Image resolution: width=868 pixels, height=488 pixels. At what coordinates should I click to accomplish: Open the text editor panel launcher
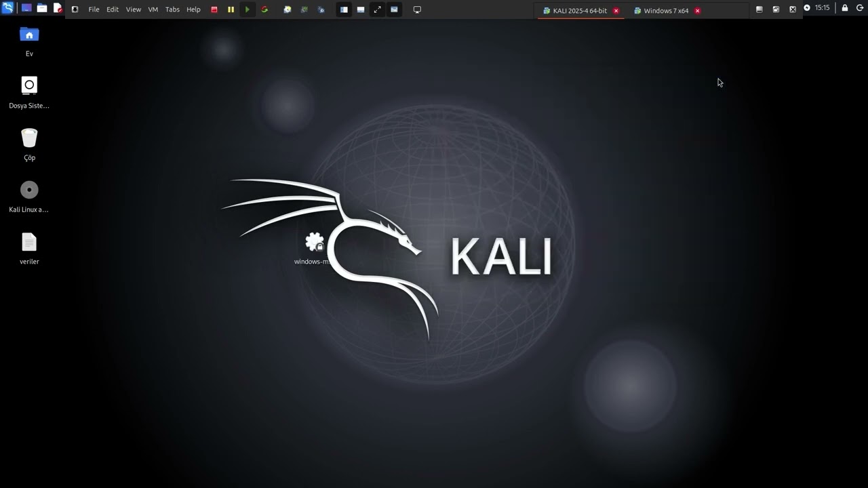(58, 9)
